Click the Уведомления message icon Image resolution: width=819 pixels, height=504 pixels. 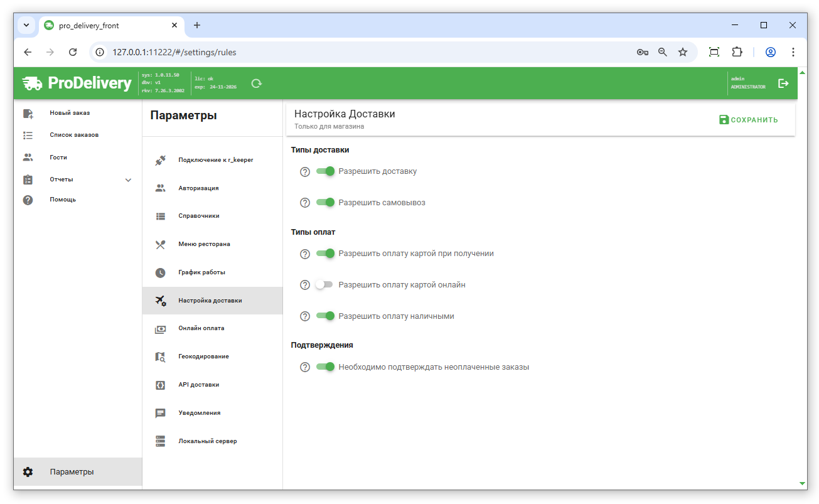pyautogui.click(x=160, y=413)
